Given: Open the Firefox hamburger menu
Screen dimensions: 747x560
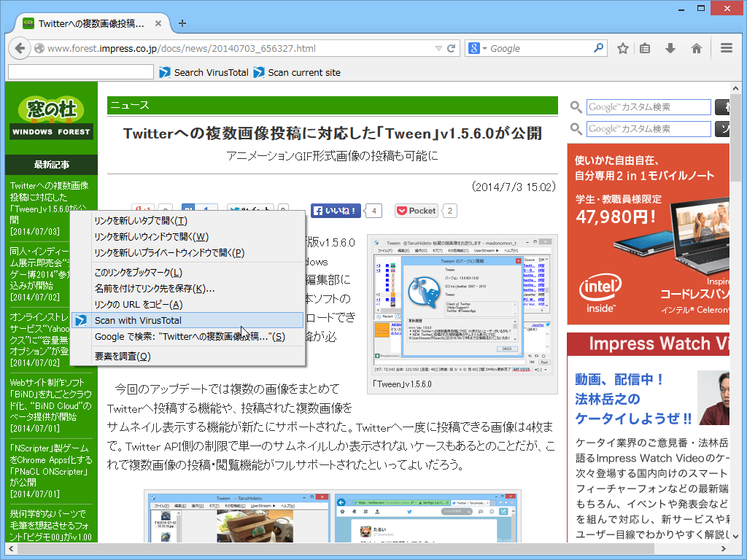Looking at the screenshot, I should pyautogui.click(x=726, y=48).
